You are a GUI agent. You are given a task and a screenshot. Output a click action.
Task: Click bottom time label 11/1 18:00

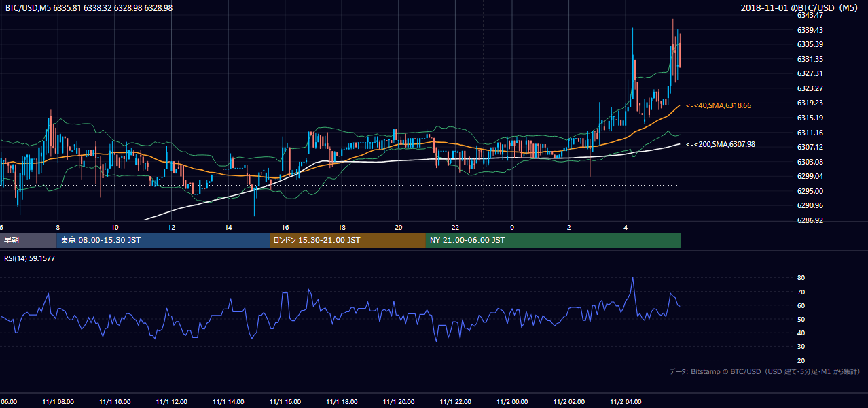pyautogui.click(x=342, y=401)
